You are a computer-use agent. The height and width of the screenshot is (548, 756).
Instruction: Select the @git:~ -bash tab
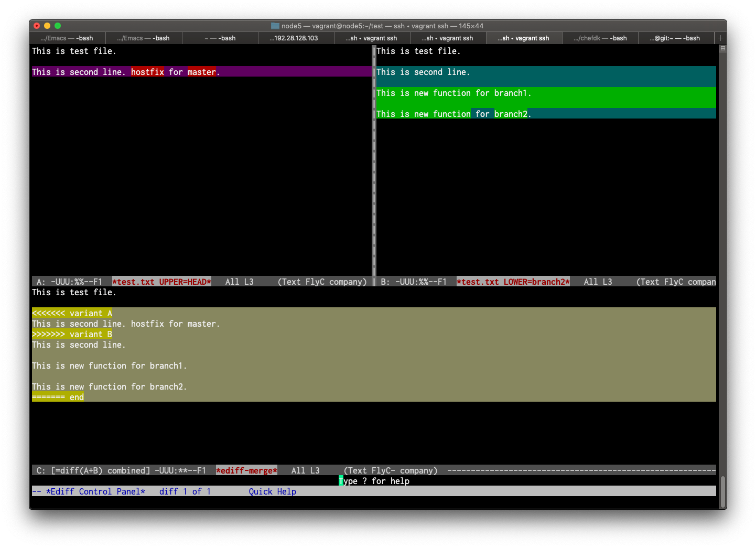point(676,38)
